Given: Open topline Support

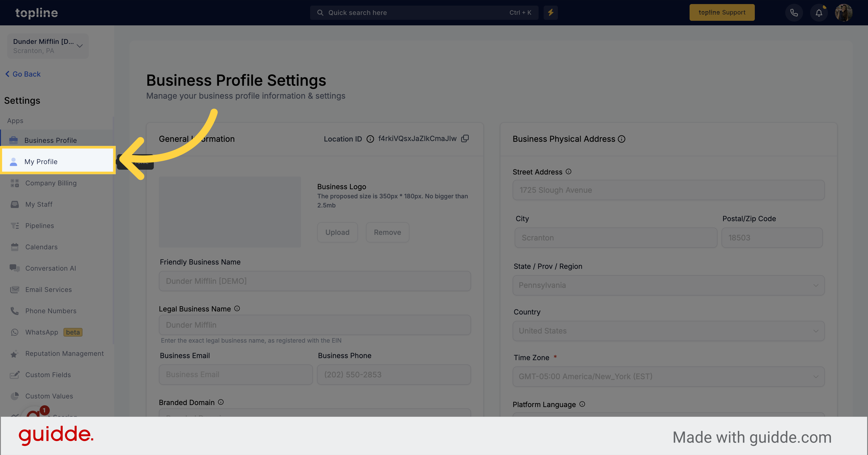Looking at the screenshot, I should click(722, 12).
